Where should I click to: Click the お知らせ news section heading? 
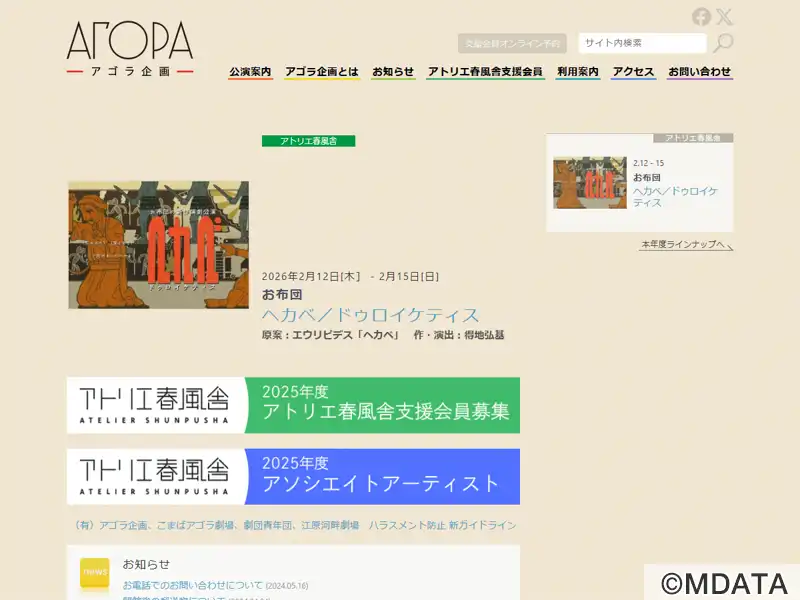(x=146, y=564)
